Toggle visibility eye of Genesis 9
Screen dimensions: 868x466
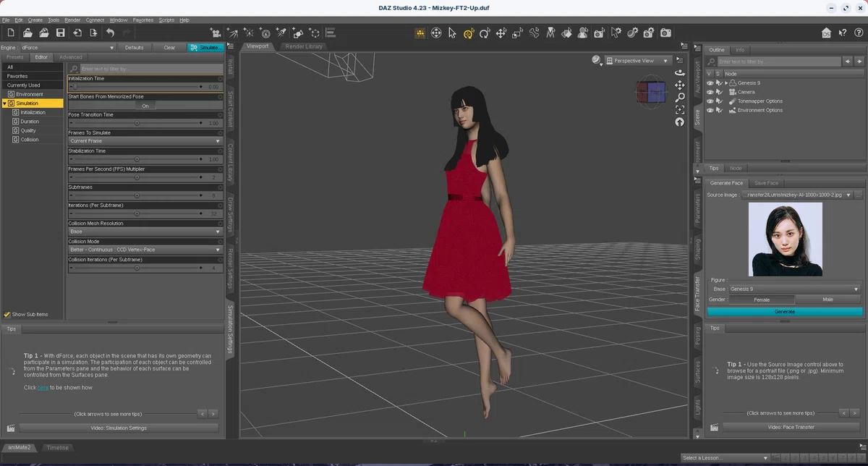[x=710, y=83]
